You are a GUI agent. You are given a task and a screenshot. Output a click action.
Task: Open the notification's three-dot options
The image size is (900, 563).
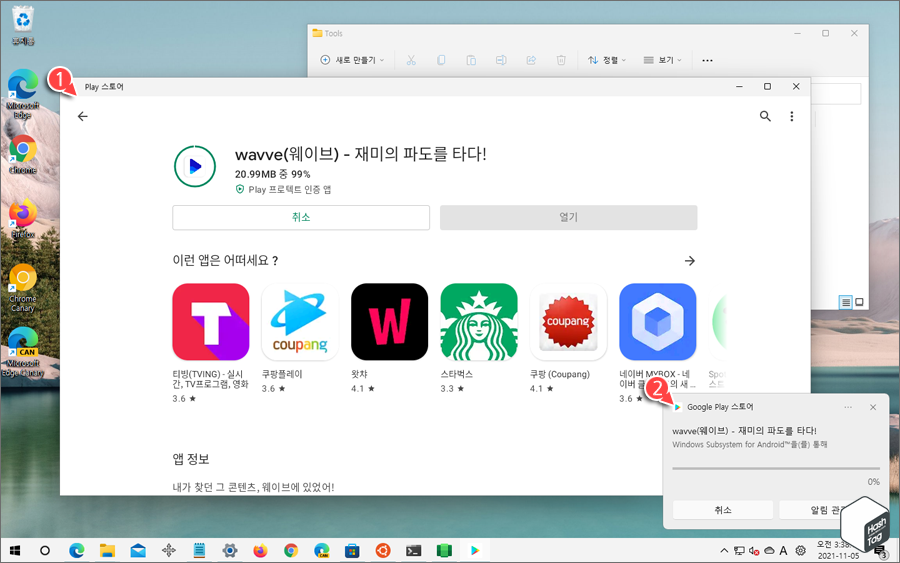click(848, 407)
